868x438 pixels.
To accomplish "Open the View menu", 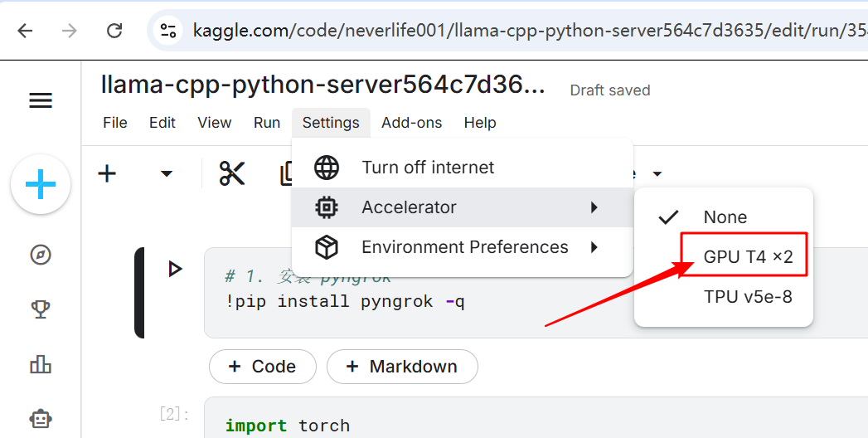I will coord(214,123).
